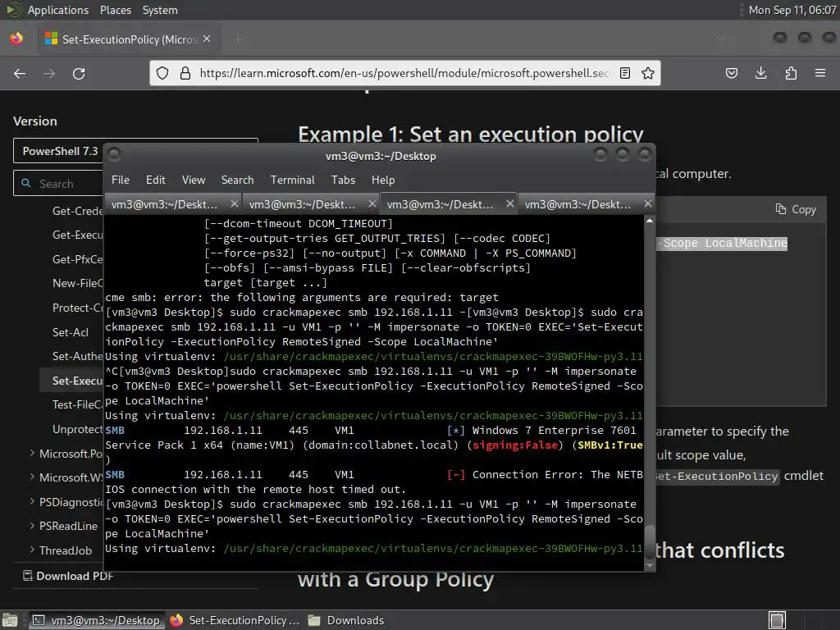Switch to second terminal tab
Image resolution: width=840 pixels, height=630 pixels.
[x=302, y=204]
